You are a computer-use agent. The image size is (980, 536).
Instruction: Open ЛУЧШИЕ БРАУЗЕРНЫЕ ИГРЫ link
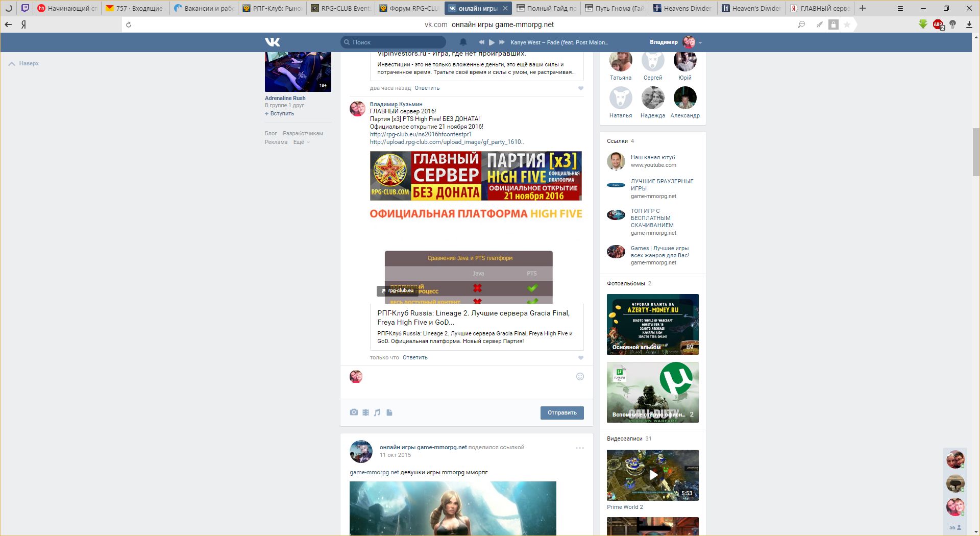click(x=662, y=185)
